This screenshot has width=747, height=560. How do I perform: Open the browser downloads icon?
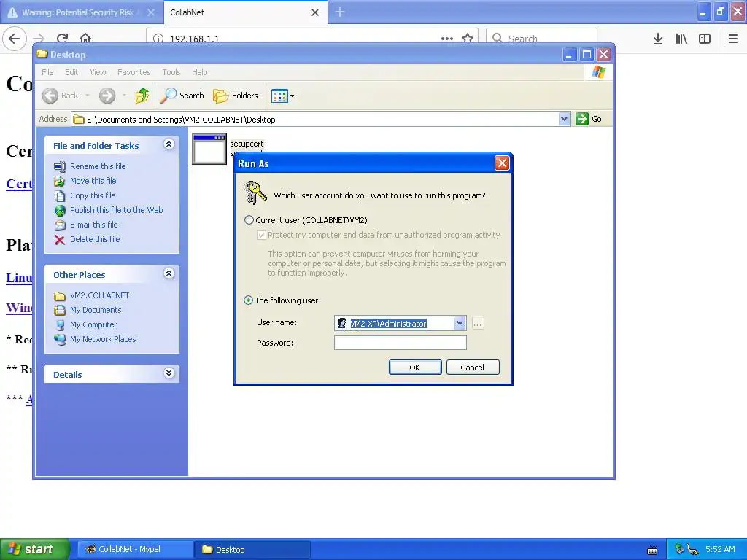[x=658, y=39]
